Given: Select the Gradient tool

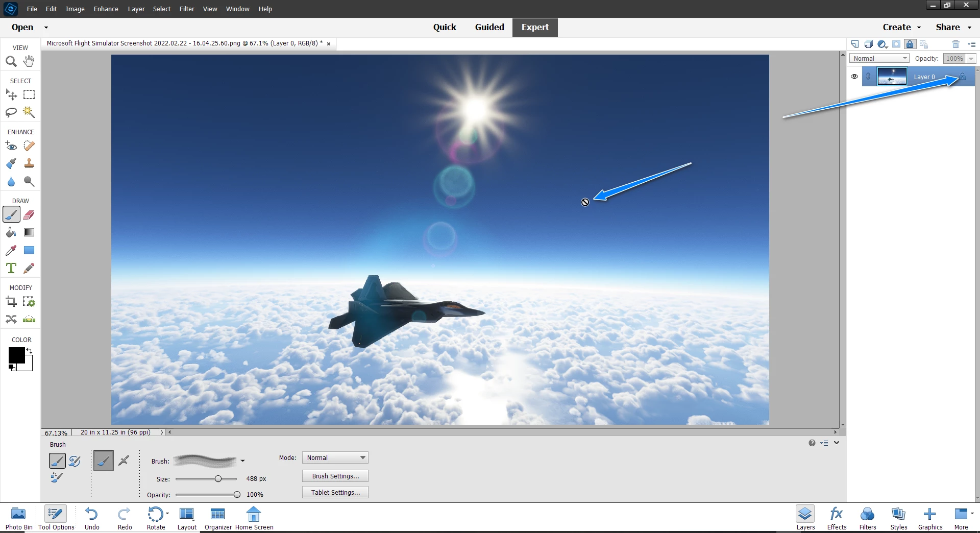Looking at the screenshot, I should point(29,233).
